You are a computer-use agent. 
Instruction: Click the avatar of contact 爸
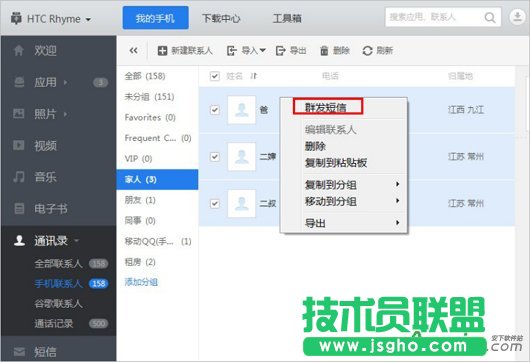241,110
